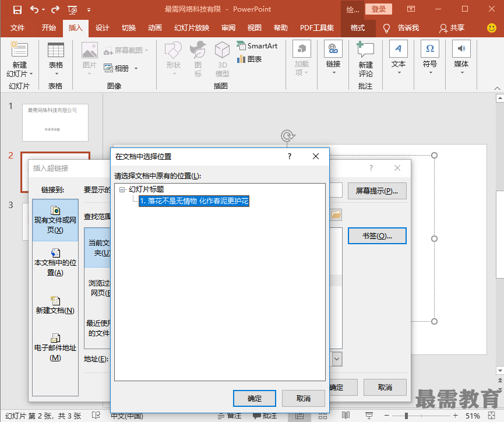Image resolution: width=504 pixels, height=422 pixels.
Task: Start Slide Show from status bar
Action: pyautogui.click(x=369, y=416)
